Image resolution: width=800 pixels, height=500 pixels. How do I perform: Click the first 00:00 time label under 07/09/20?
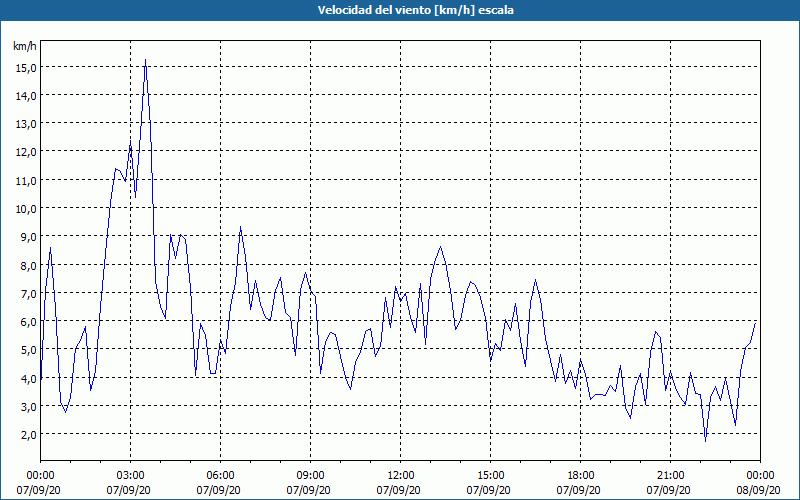click(x=40, y=476)
